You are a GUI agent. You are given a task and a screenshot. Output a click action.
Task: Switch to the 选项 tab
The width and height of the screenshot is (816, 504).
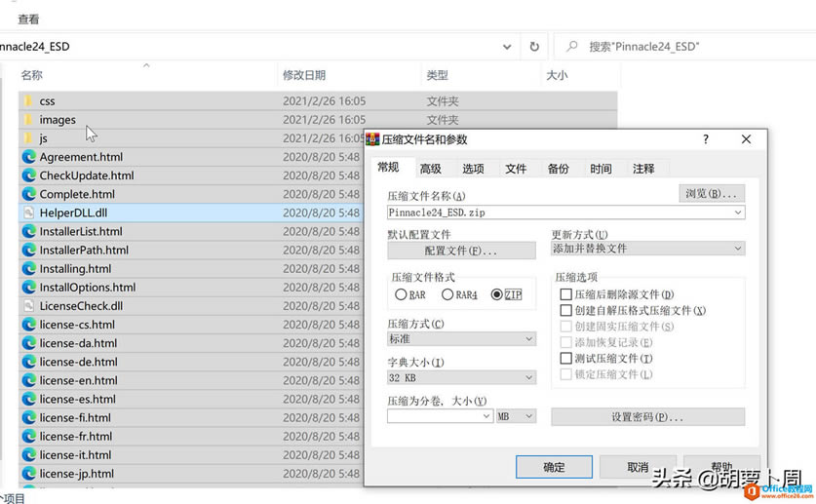click(x=473, y=169)
